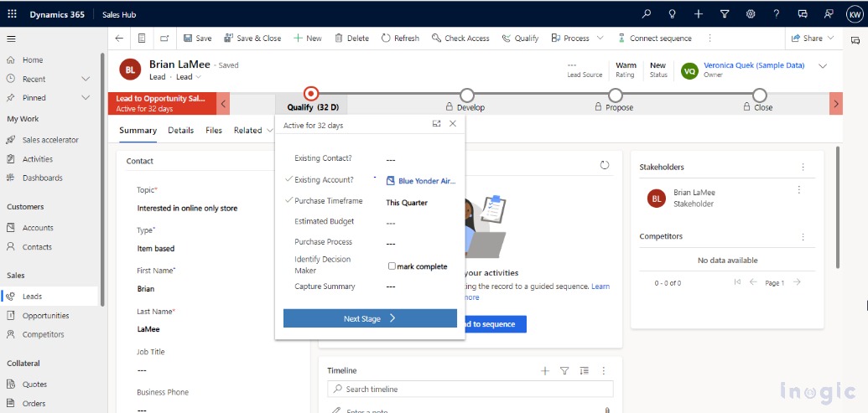Open the more commands ellipsis
This screenshot has width=868, height=413.
pyautogui.click(x=709, y=39)
